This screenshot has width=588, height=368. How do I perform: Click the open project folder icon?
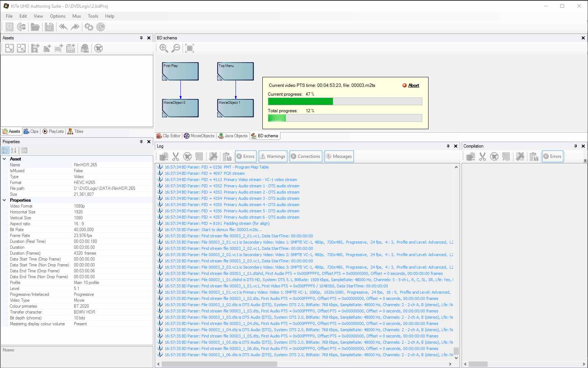35,27
